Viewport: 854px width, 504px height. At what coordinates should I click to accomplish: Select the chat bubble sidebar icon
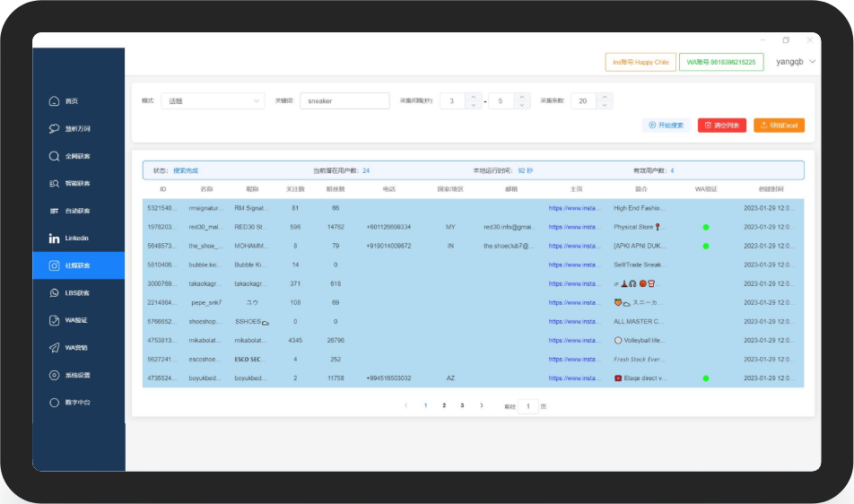point(54,128)
